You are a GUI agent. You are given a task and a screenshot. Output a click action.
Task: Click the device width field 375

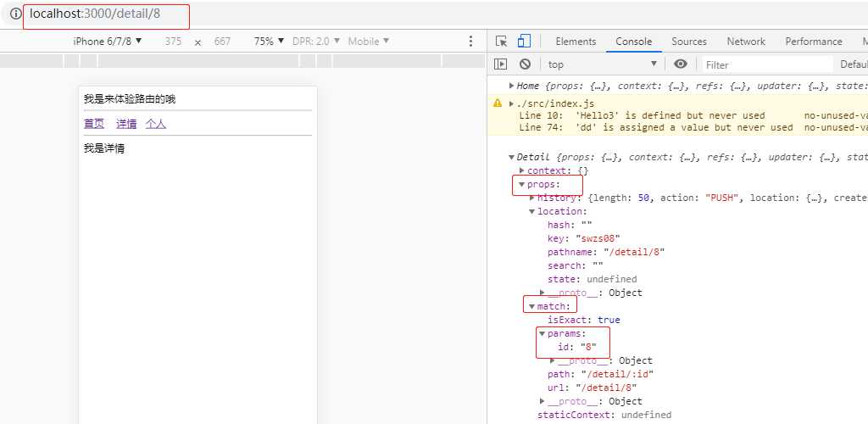pyautogui.click(x=173, y=42)
